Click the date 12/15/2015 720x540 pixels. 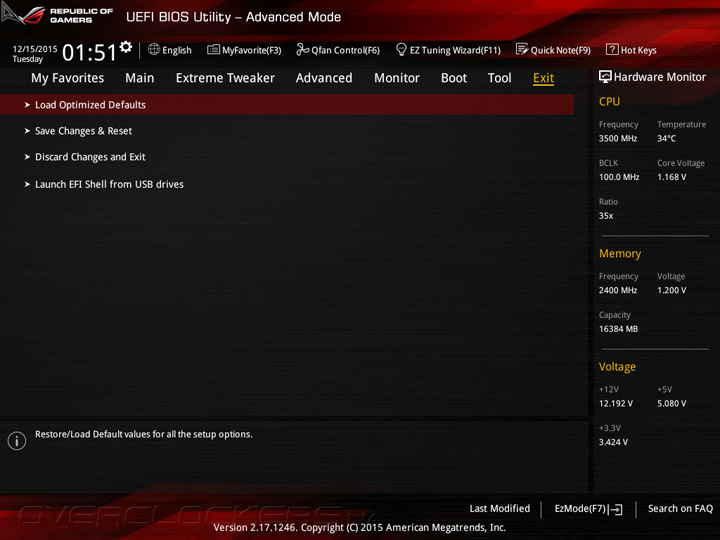tap(35, 49)
